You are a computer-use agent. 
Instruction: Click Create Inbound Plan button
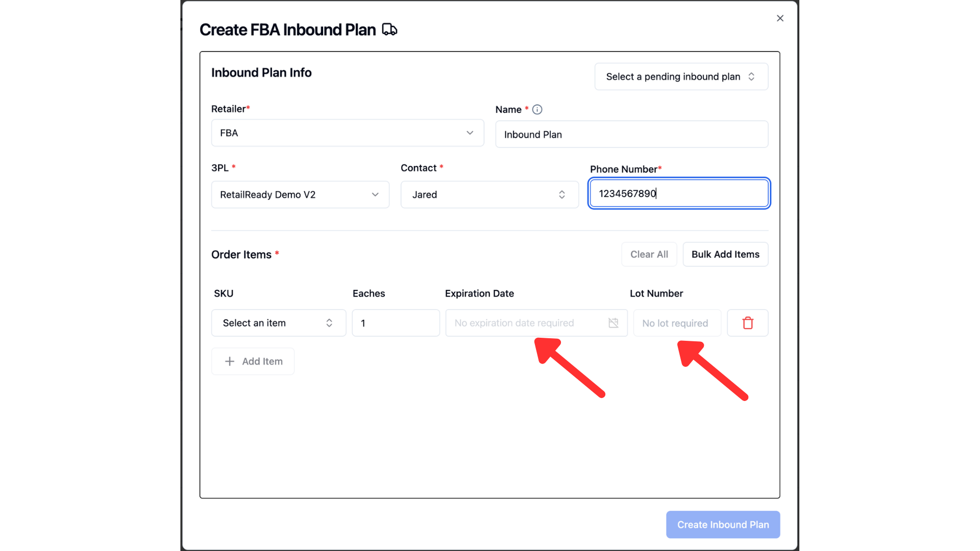tap(723, 524)
